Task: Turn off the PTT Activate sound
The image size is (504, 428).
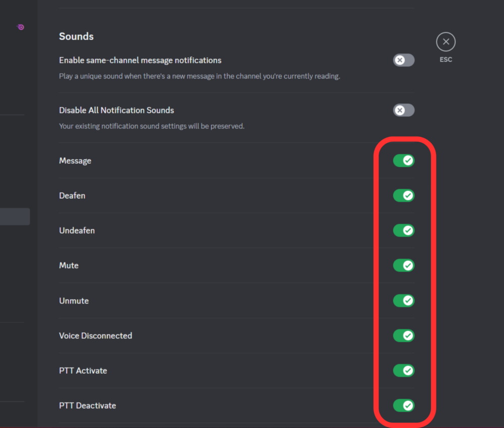Action: click(x=403, y=371)
